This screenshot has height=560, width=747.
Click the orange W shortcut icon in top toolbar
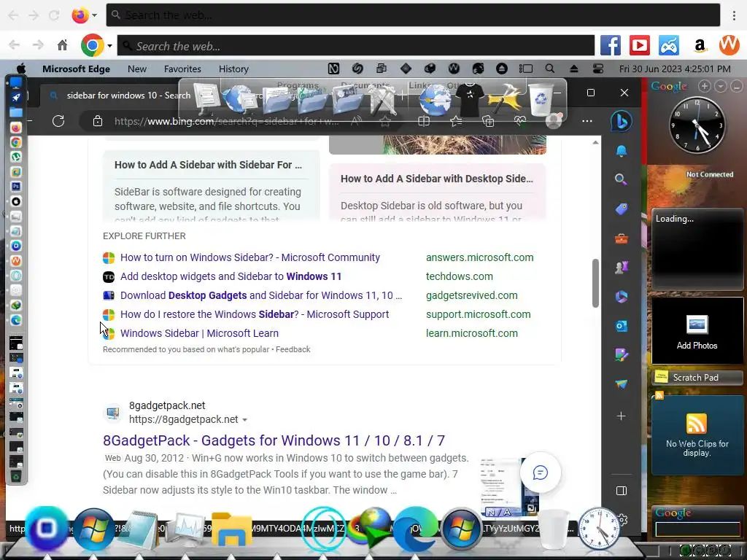pos(729,45)
